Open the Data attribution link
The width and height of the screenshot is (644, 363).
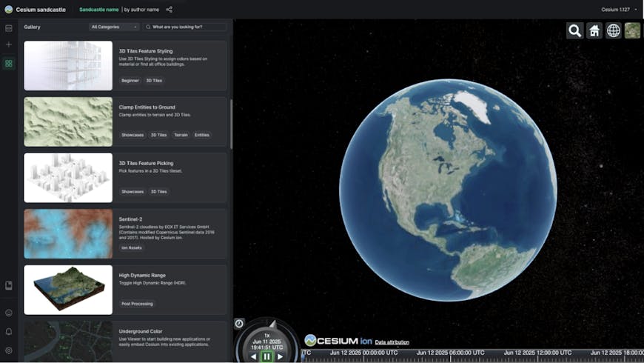tap(392, 342)
